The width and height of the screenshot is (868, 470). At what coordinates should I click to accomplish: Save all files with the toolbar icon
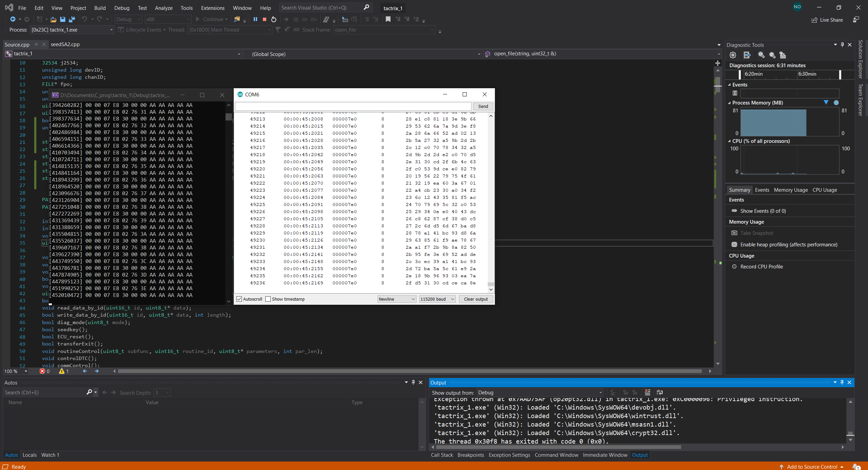(x=72, y=19)
